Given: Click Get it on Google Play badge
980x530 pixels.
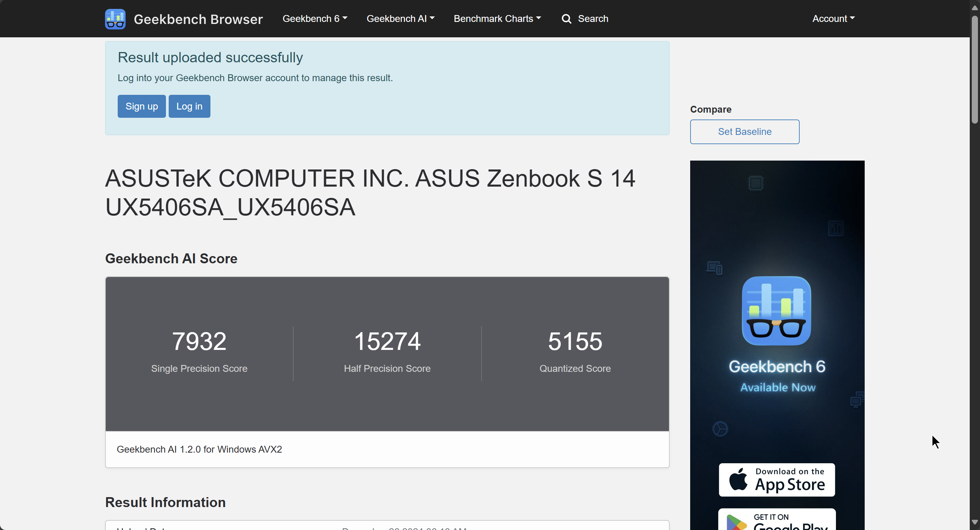Looking at the screenshot, I should 776,519.
